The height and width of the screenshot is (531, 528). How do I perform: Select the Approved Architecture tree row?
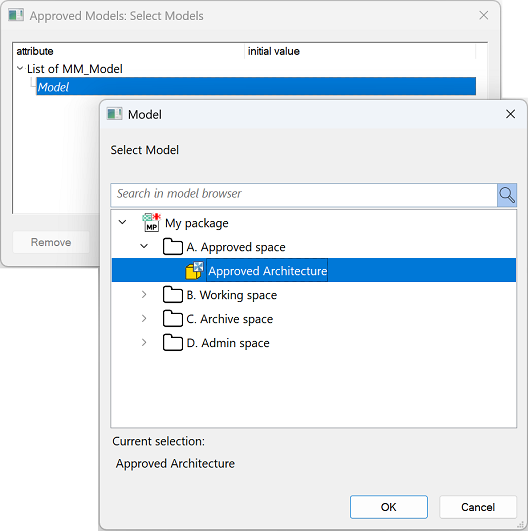[314, 270]
